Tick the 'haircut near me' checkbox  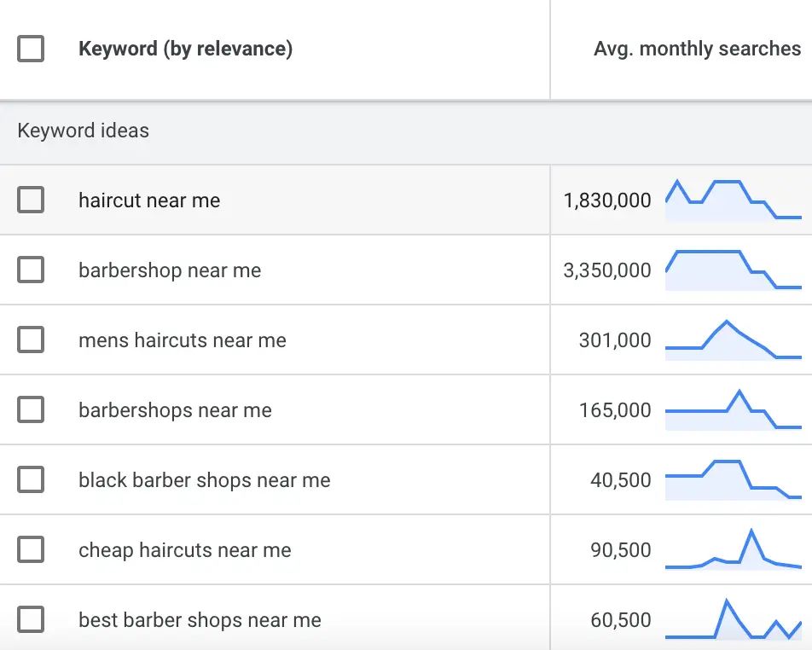click(x=31, y=200)
